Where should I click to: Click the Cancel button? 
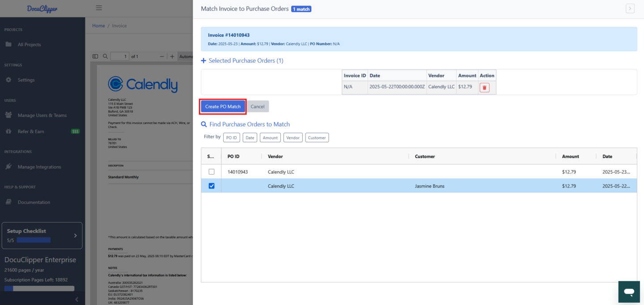click(258, 107)
